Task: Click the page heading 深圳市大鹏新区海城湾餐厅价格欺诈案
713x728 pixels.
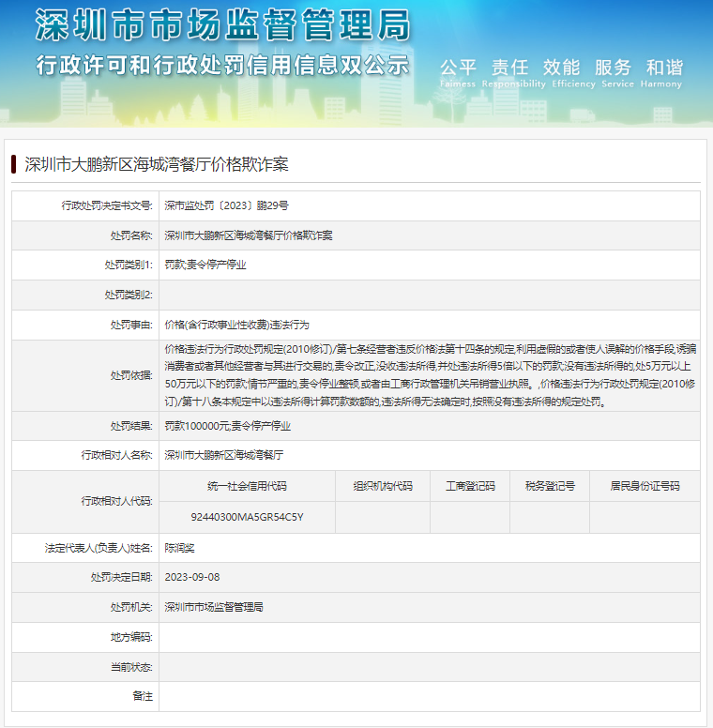Action: [x=157, y=164]
